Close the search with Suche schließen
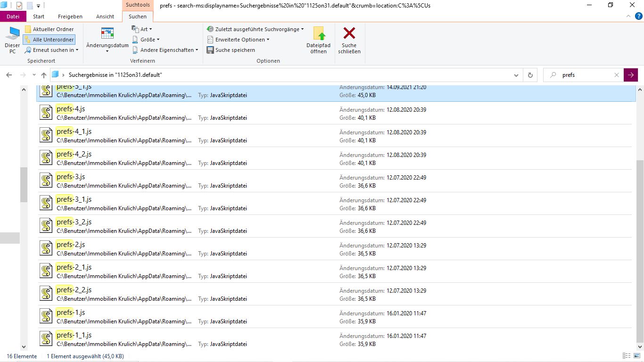The height and width of the screenshot is (362, 644). (349, 34)
